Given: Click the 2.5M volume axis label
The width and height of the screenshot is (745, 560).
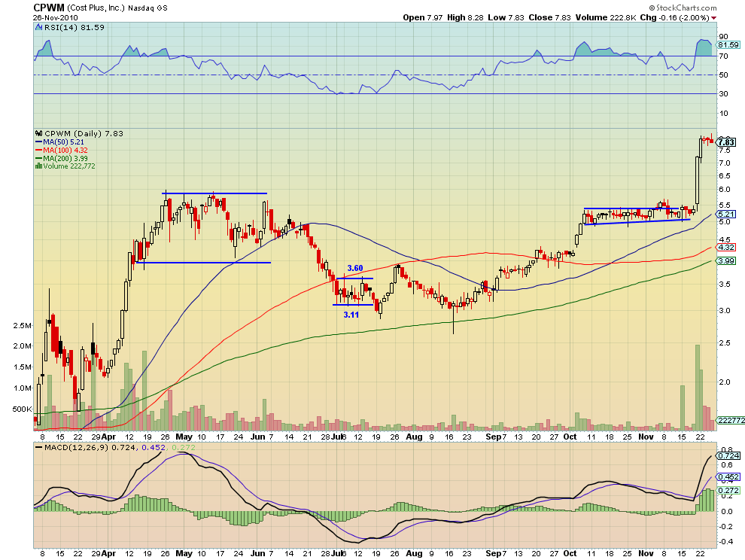Looking at the screenshot, I should click(23, 326).
